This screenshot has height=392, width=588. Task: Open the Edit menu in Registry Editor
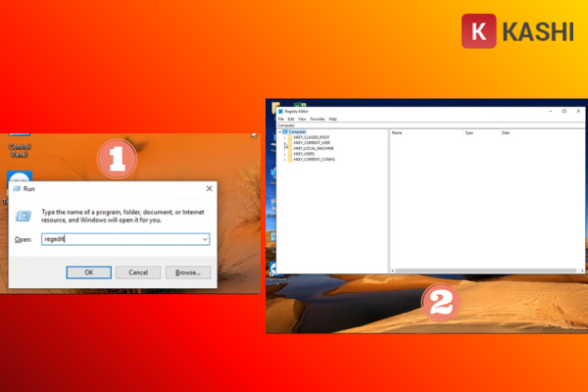pyautogui.click(x=291, y=119)
